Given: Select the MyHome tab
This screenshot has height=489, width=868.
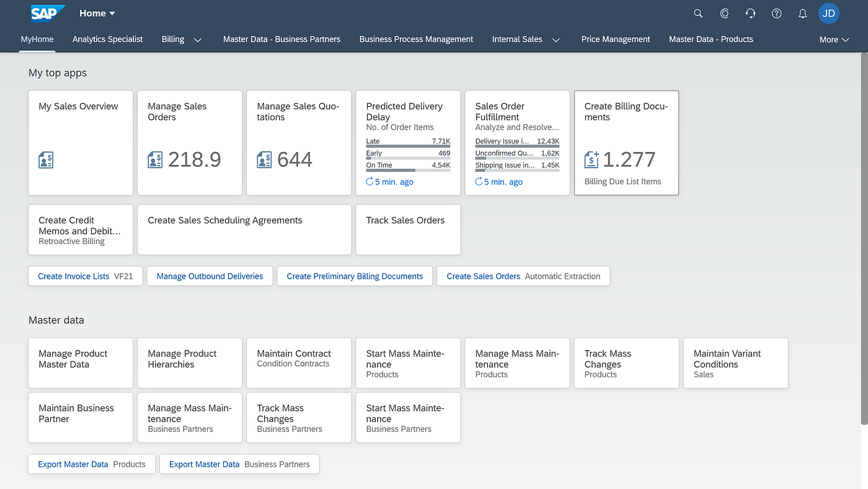Looking at the screenshot, I should pyautogui.click(x=37, y=39).
